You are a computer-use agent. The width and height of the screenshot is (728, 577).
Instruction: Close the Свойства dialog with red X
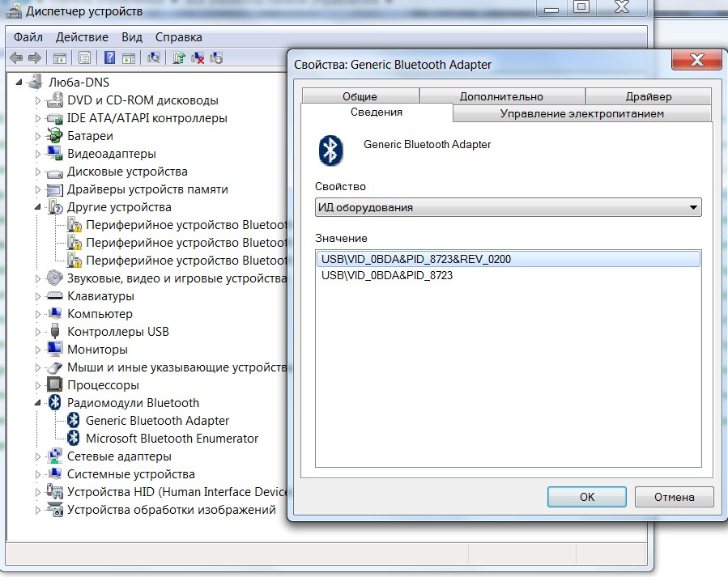tap(696, 60)
